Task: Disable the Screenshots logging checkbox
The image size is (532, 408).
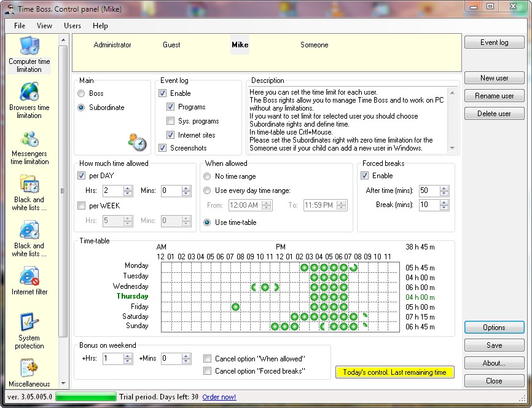Action: pos(163,147)
